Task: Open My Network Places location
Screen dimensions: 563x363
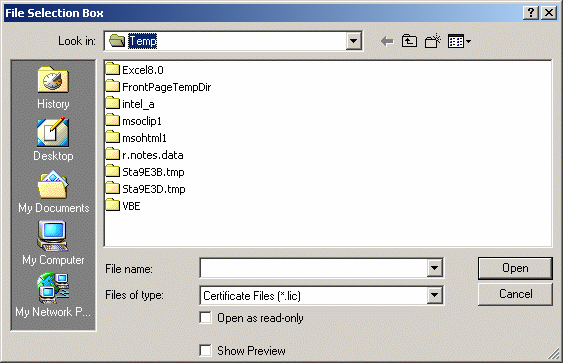Action: click(53, 295)
